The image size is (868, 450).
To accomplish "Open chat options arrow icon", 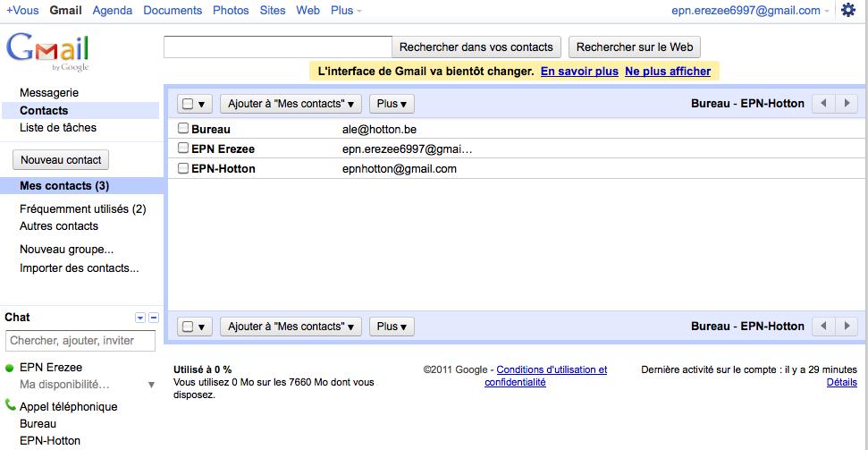I will [x=140, y=318].
